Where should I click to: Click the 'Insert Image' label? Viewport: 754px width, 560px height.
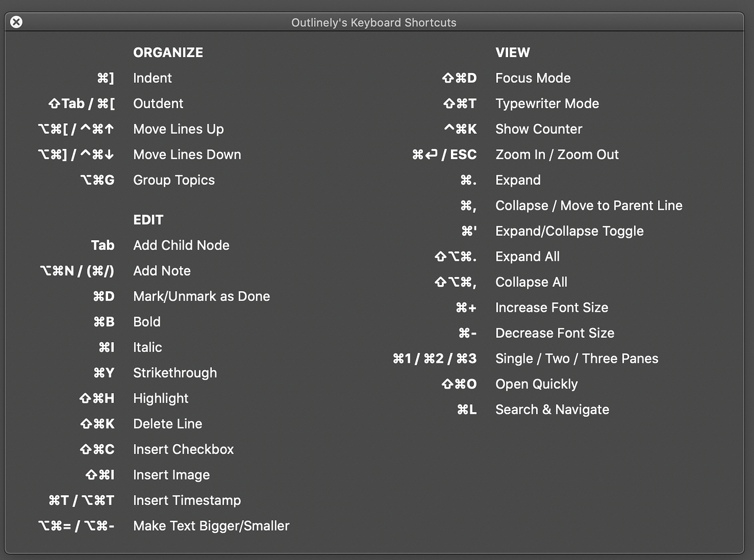pos(171,475)
